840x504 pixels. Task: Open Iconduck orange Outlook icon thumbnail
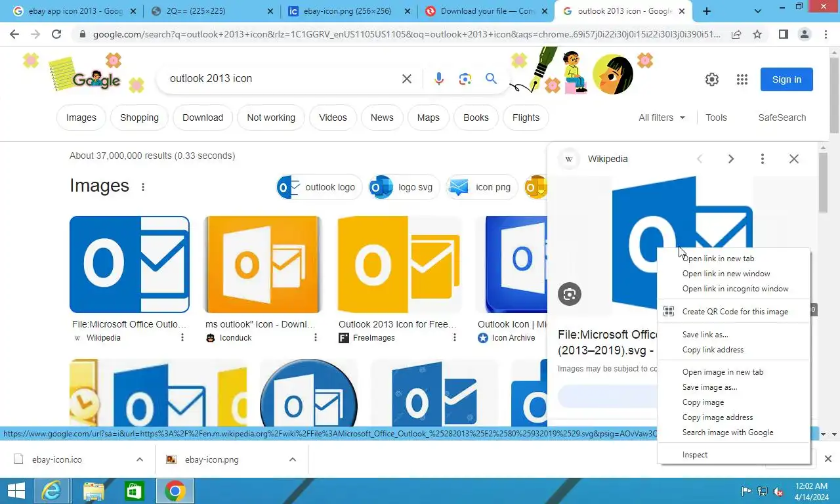pyautogui.click(x=263, y=264)
